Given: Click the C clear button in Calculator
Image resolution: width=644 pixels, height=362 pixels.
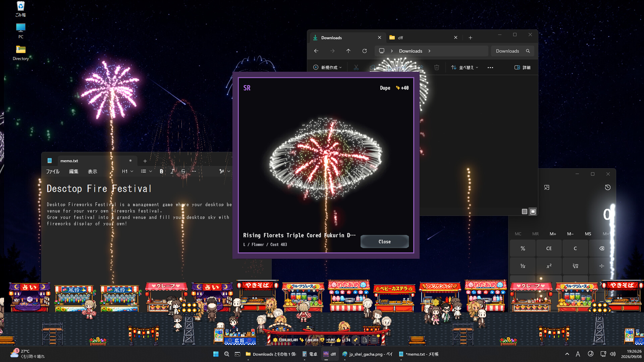Looking at the screenshot, I should click(575, 248).
